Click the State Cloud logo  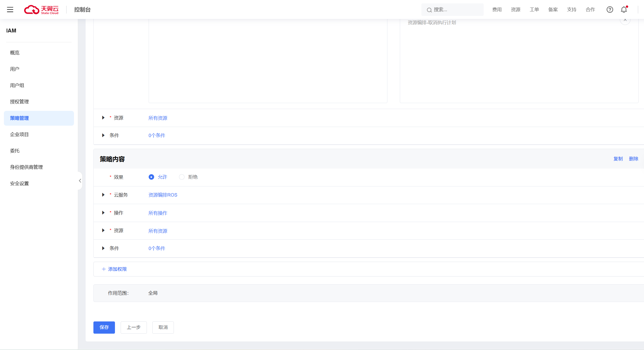point(42,10)
